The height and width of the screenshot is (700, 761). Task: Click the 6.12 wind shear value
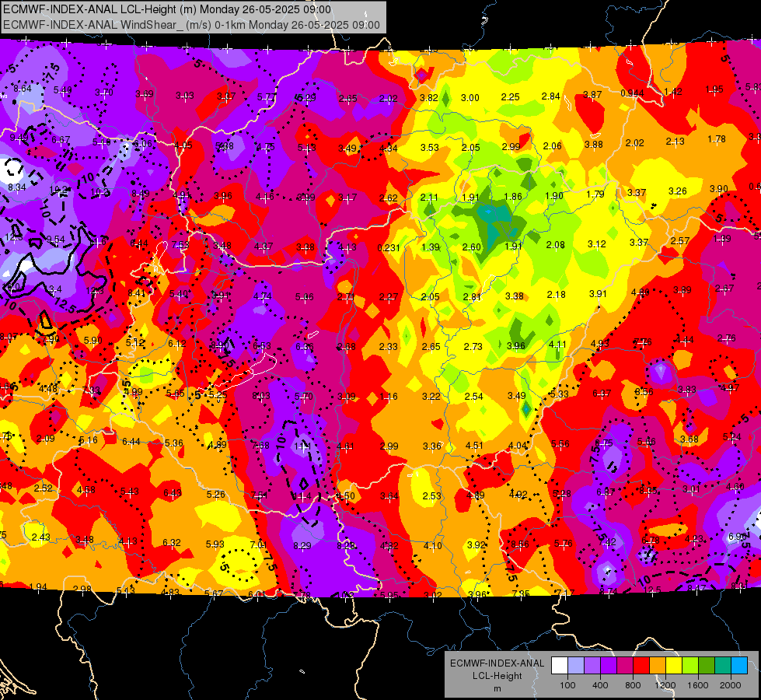(x=177, y=344)
